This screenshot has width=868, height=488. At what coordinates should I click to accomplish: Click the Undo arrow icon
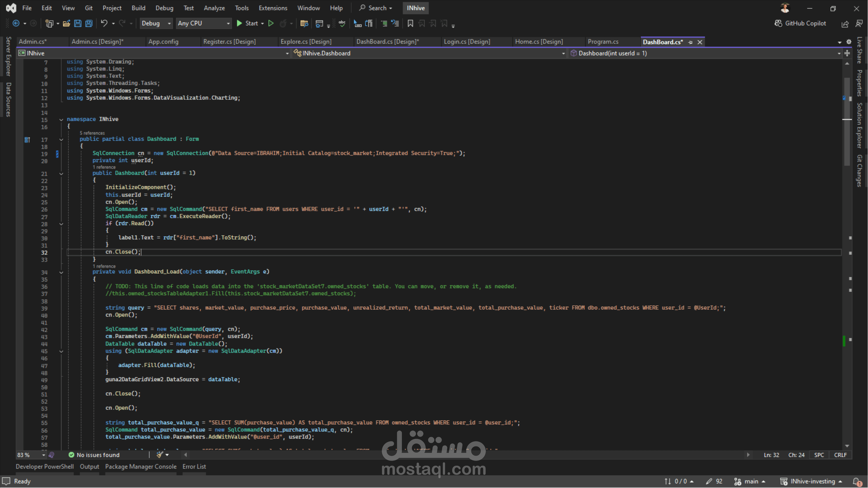[104, 23]
